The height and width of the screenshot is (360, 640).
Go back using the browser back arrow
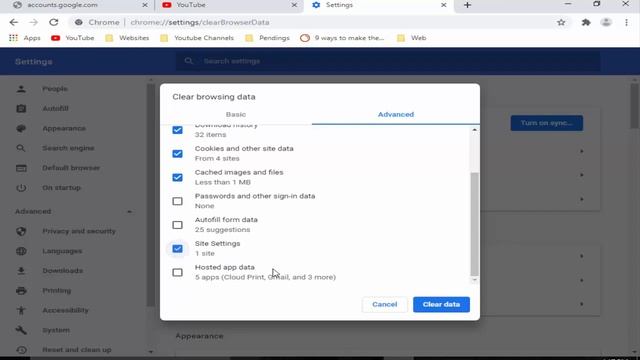coord(13,22)
